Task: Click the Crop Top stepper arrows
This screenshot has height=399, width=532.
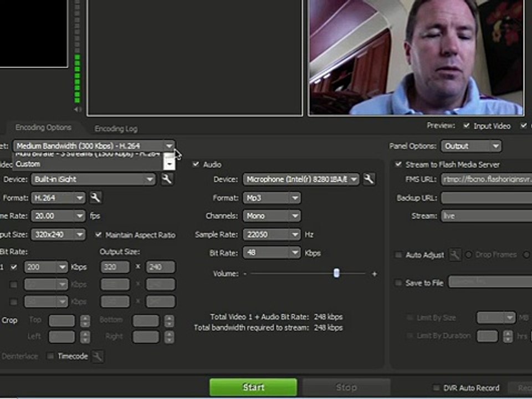Action: point(85,321)
